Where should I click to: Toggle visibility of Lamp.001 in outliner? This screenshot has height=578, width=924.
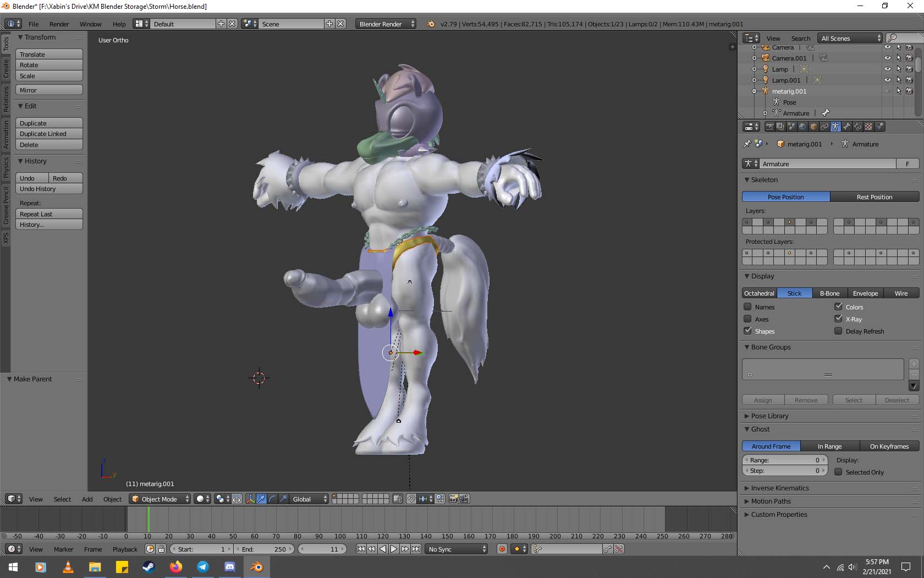click(887, 80)
